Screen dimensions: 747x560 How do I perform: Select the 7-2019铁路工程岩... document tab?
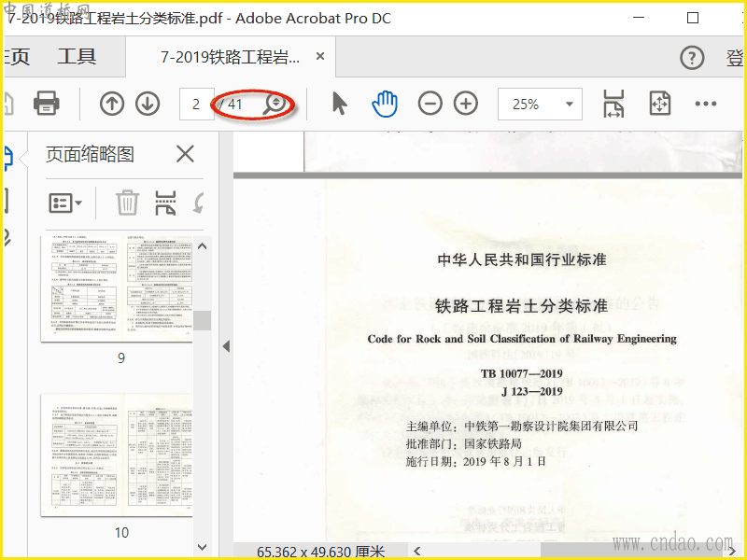(x=230, y=57)
